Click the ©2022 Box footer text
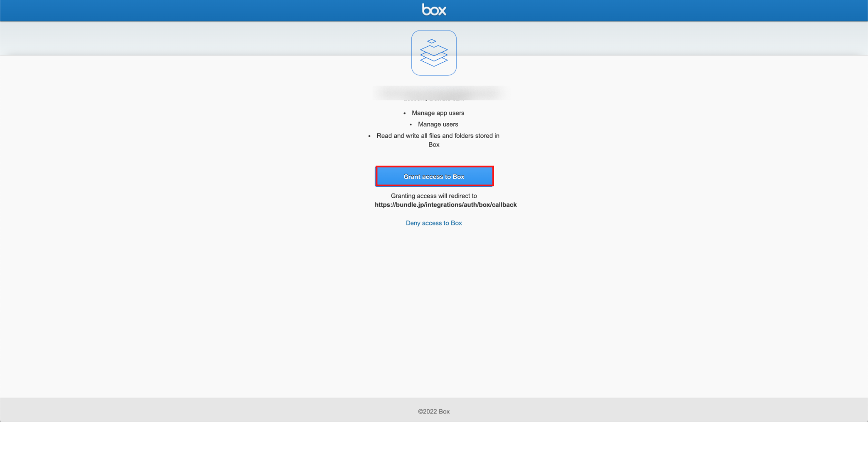 point(434,412)
